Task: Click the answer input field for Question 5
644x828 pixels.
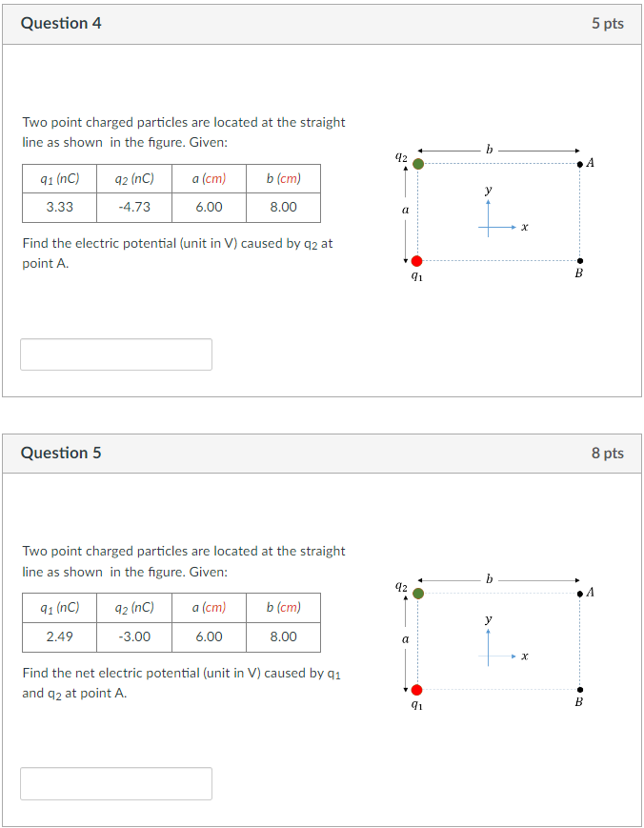Action: [x=115, y=782]
